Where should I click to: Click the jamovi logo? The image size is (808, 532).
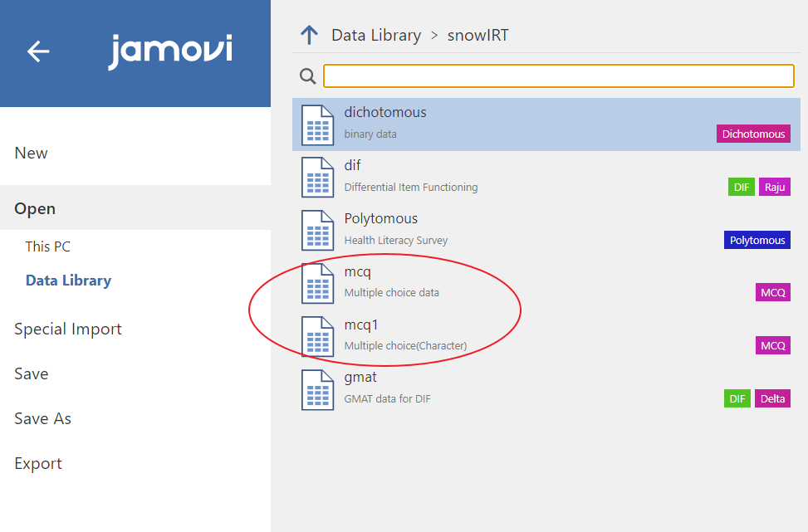[170, 51]
